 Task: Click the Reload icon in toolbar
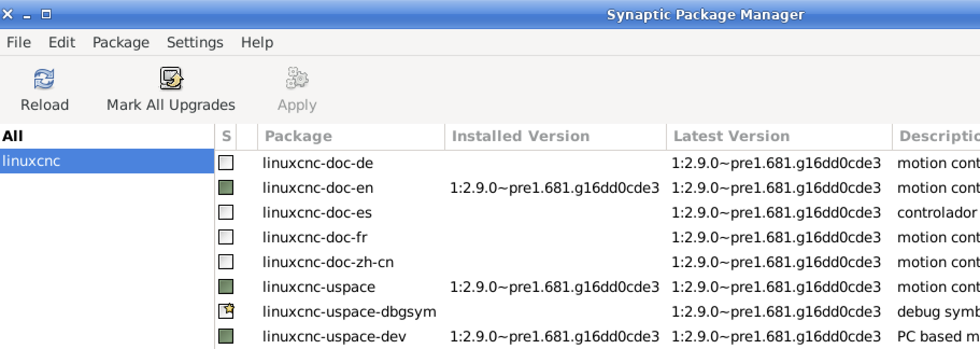click(x=44, y=79)
